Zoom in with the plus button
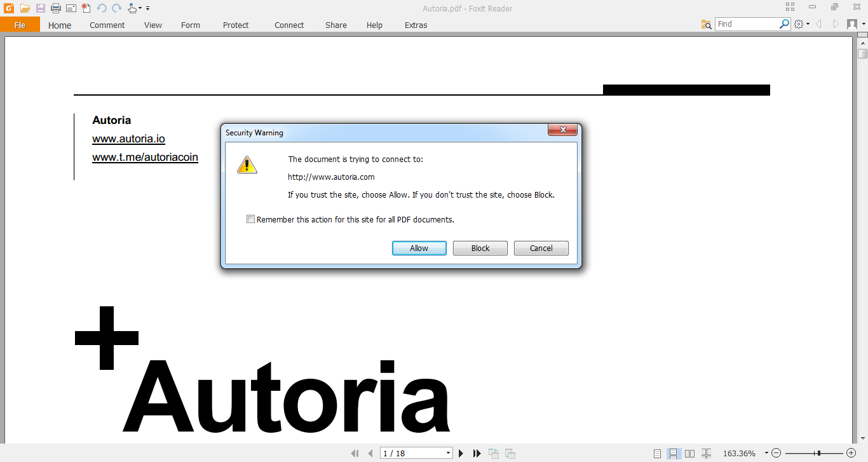Viewport: 868px width, 462px height. [x=851, y=453]
